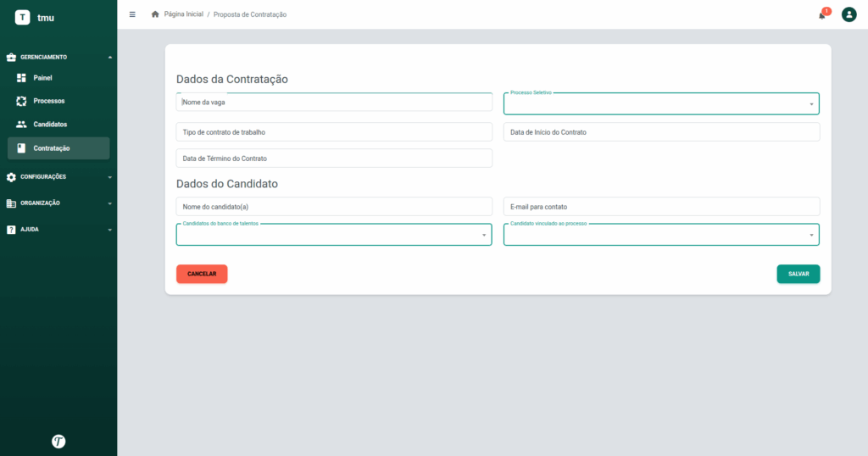868x456 pixels.
Task: Open user profile avatar icon
Action: pos(849,14)
